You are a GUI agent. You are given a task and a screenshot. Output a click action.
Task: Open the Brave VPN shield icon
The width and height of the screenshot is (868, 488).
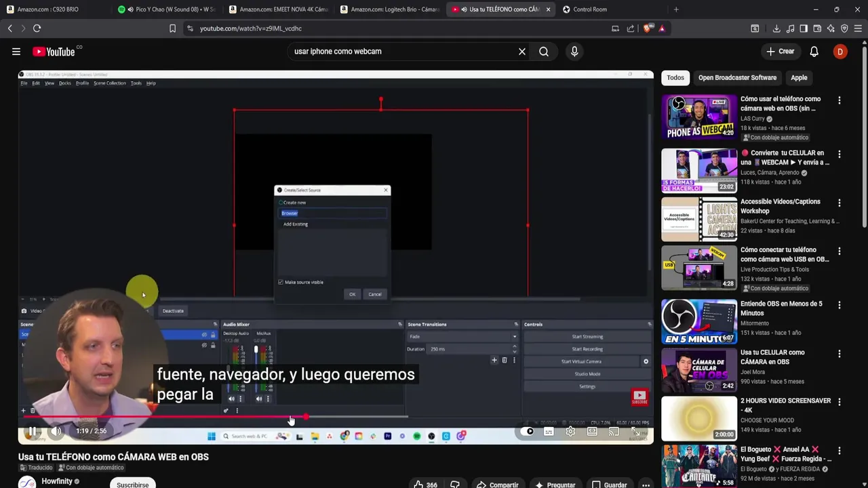coord(844,28)
